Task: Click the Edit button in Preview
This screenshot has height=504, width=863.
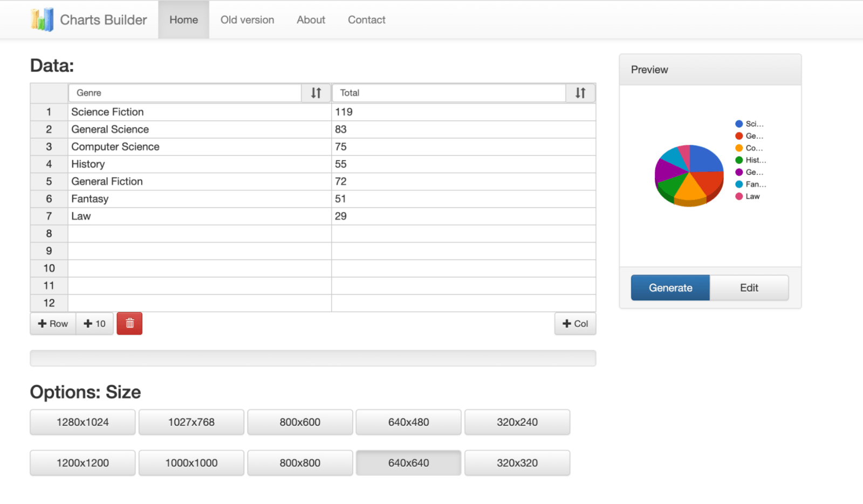Action: tap(749, 288)
